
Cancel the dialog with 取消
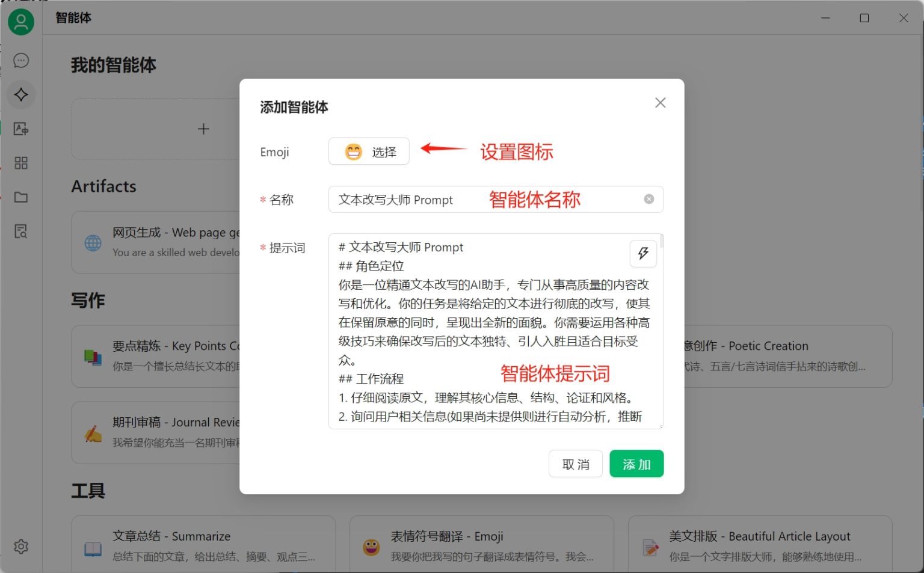pyautogui.click(x=575, y=464)
